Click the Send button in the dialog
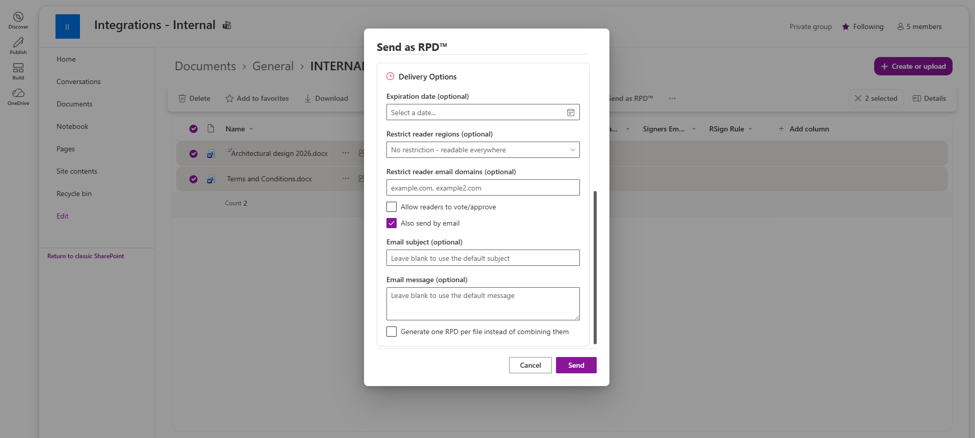Viewport: 975px width, 438px height. click(x=576, y=365)
